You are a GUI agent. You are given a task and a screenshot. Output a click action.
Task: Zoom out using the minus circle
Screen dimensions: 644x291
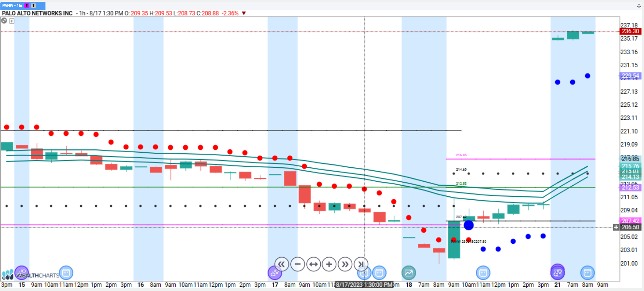[297, 264]
